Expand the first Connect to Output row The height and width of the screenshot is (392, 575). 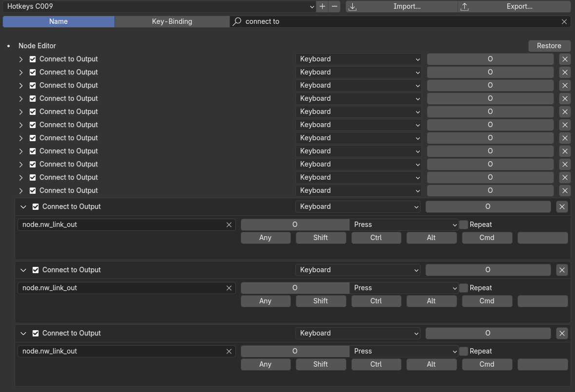tap(21, 59)
